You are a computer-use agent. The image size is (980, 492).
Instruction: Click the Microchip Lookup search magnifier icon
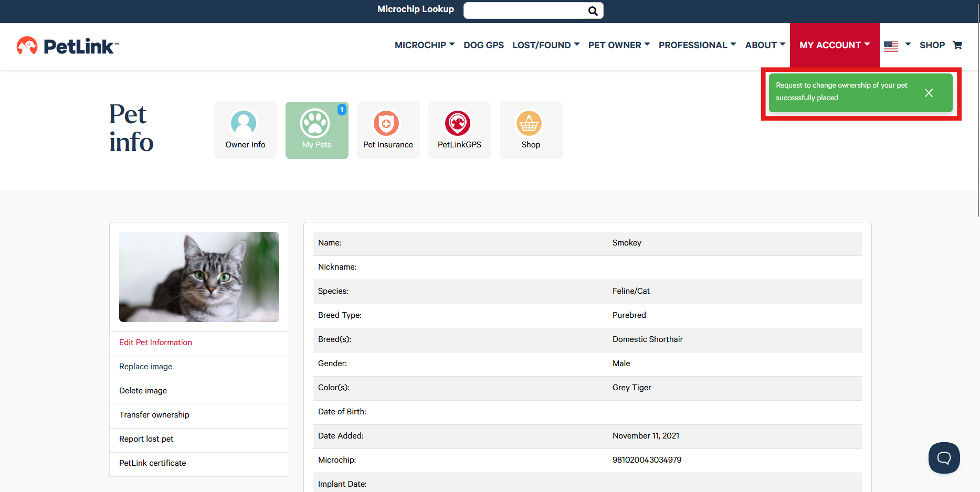click(593, 10)
